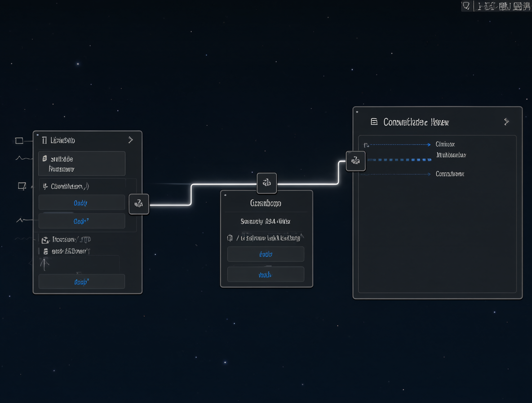
Task: Click the input port on the right panel
Action: click(x=355, y=161)
